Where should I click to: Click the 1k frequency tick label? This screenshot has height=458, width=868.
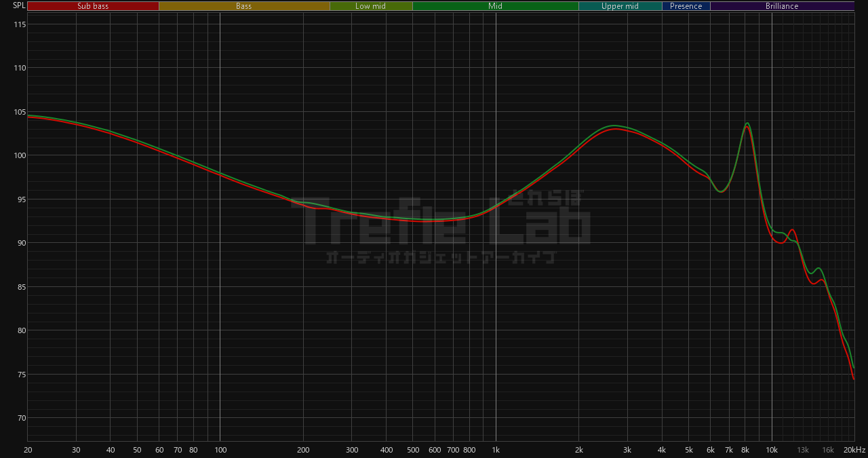pos(496,450)
